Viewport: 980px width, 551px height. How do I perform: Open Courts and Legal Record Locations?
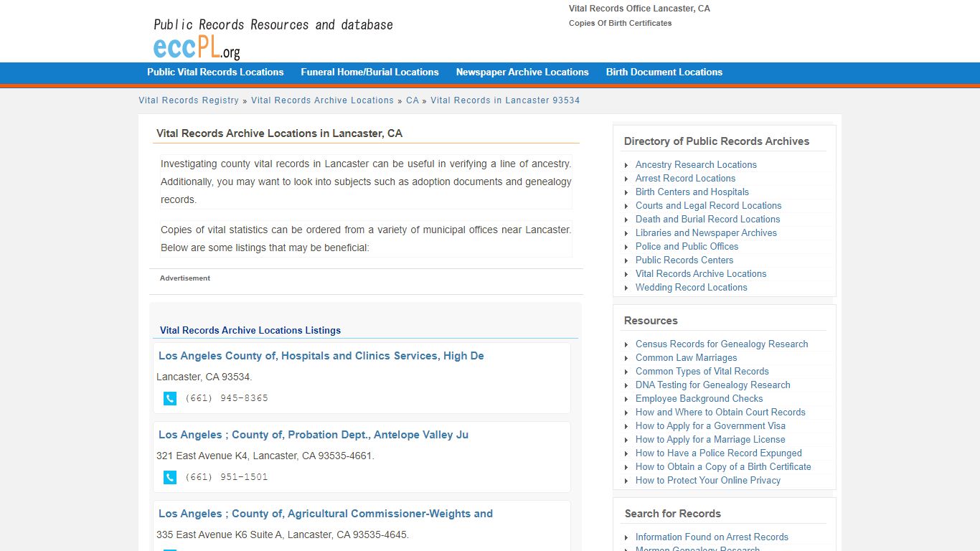pos(708,205)
